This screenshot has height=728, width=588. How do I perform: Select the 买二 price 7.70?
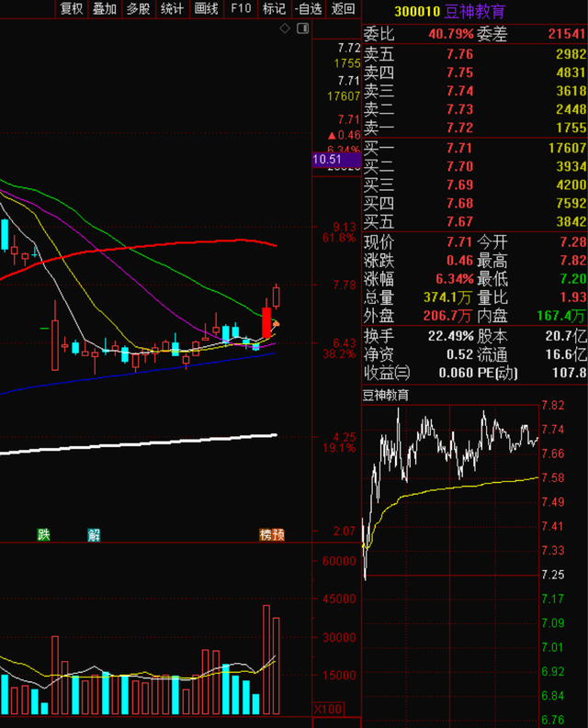[459, 167]
